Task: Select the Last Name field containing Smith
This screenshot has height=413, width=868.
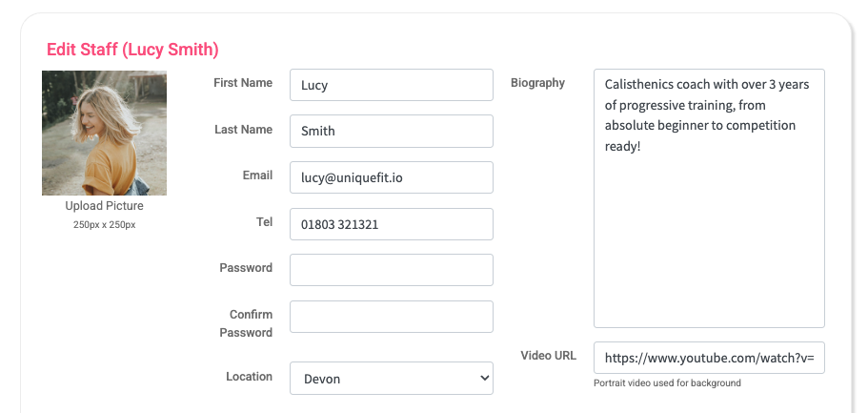Action: (x=391, y=131)
